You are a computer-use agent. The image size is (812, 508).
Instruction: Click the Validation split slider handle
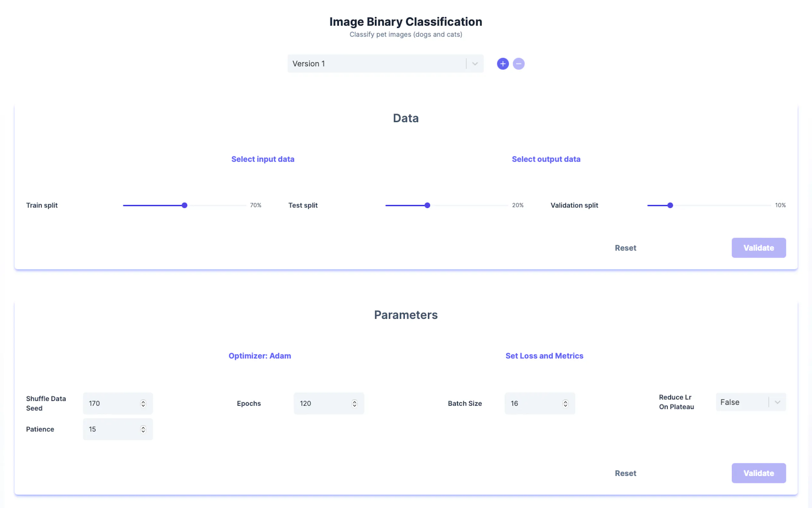[x=670, y=205]
